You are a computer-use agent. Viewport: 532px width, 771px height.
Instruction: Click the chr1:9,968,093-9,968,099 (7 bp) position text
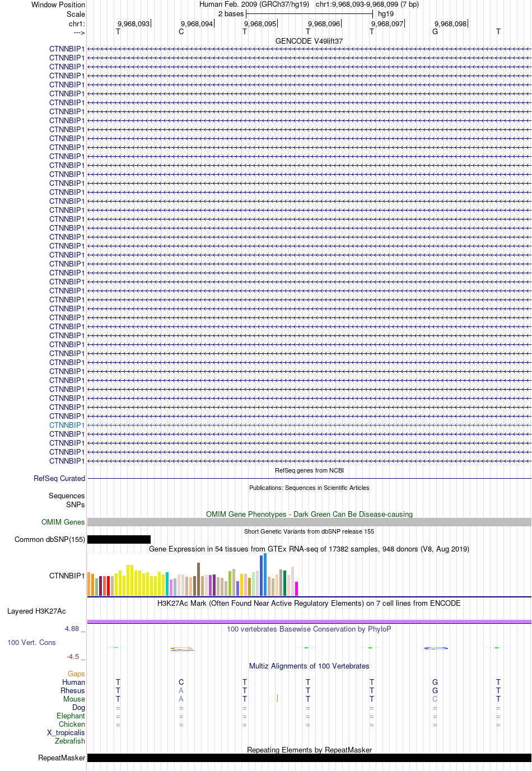[x=367, y=4]
